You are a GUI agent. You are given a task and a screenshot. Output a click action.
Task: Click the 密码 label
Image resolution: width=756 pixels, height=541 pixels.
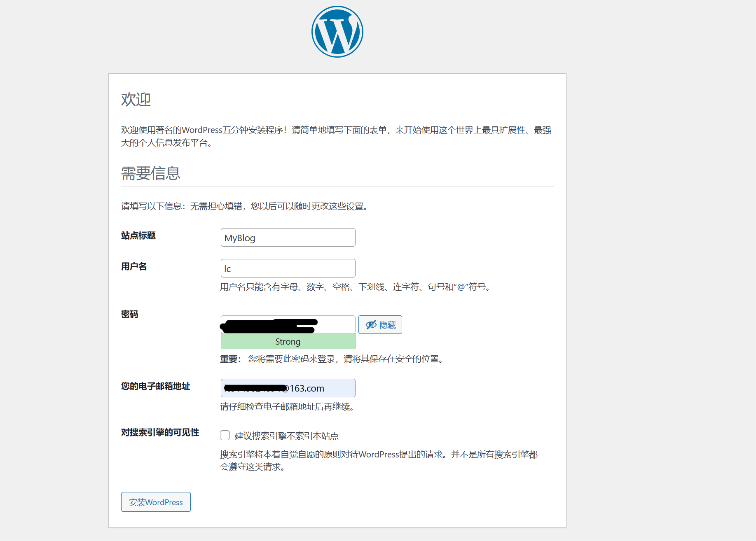(130, 314)
